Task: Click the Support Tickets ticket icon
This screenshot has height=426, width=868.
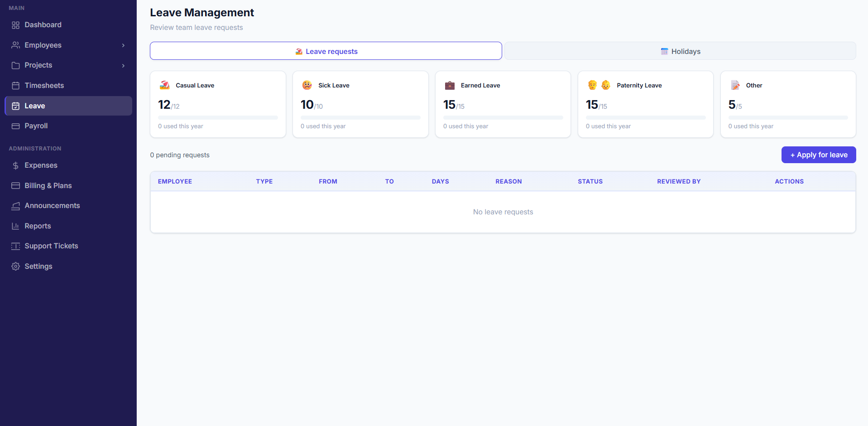Action: click(x=15, y=246)
